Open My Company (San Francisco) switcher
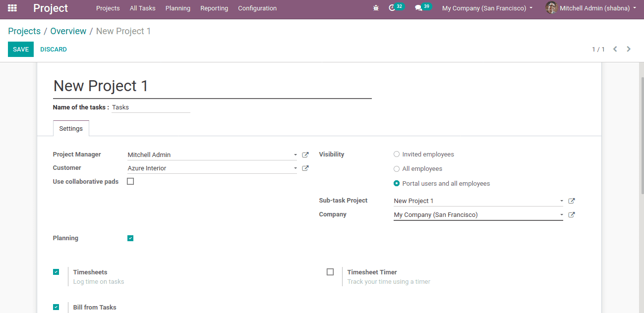The width and height of the screenshot is (644, 313). 487,8
